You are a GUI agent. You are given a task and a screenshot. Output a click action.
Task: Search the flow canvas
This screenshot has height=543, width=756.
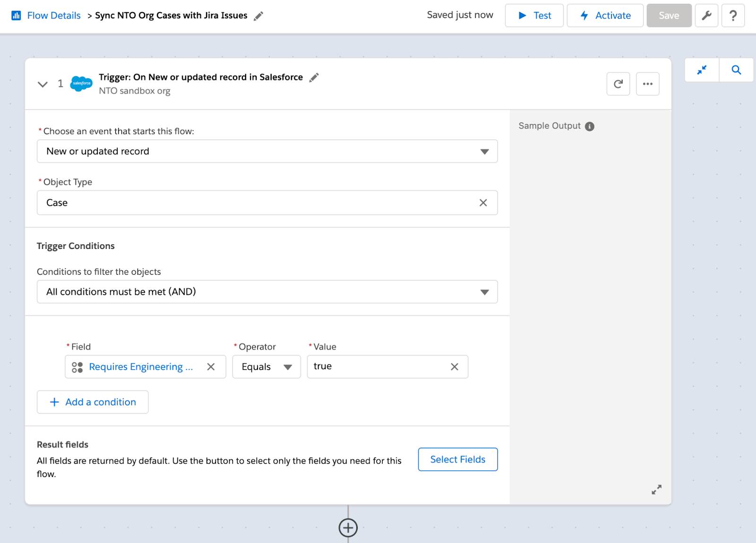(x=736, y=70)
